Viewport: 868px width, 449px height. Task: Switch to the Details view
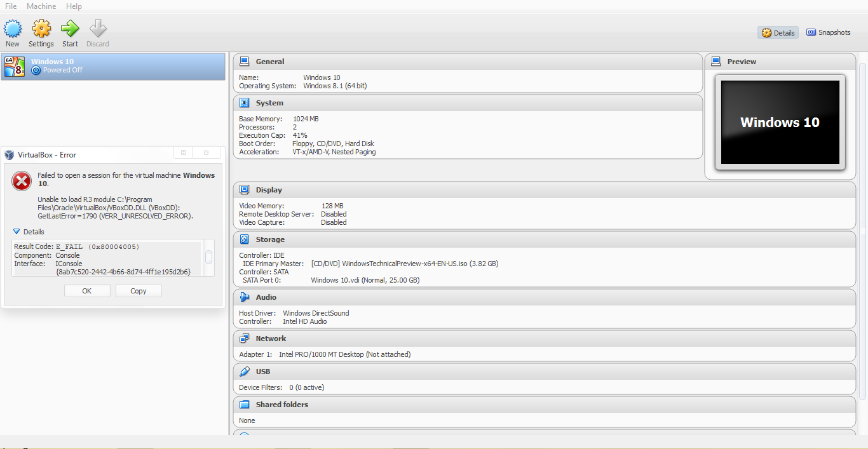pos(778,32)
